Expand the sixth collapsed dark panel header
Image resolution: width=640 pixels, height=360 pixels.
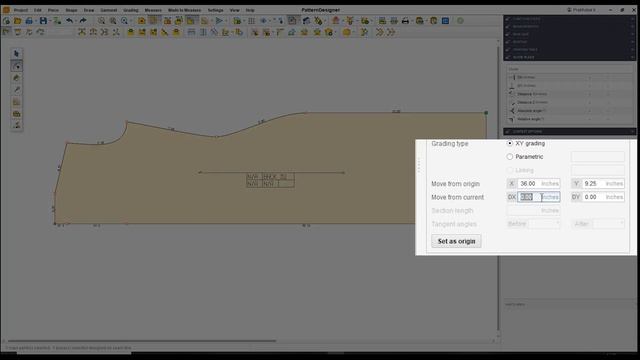(x=569, y=57)
